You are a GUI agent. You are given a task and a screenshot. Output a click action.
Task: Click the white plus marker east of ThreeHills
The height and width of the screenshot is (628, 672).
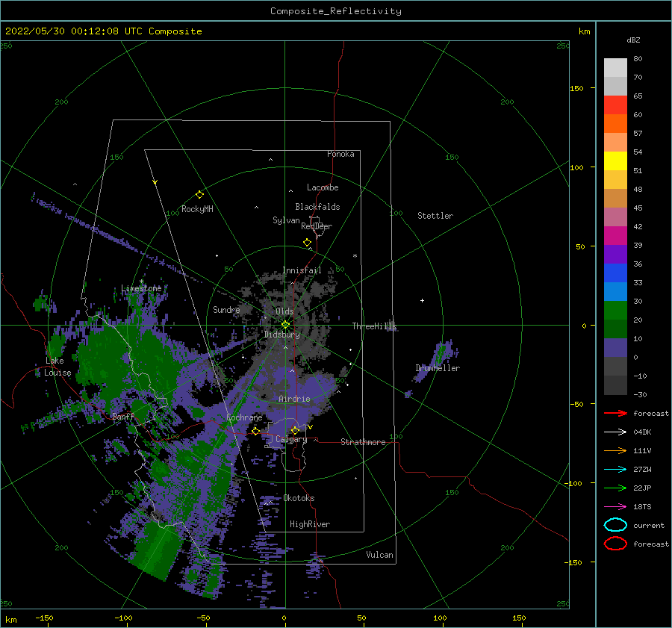tap(422, 300)
